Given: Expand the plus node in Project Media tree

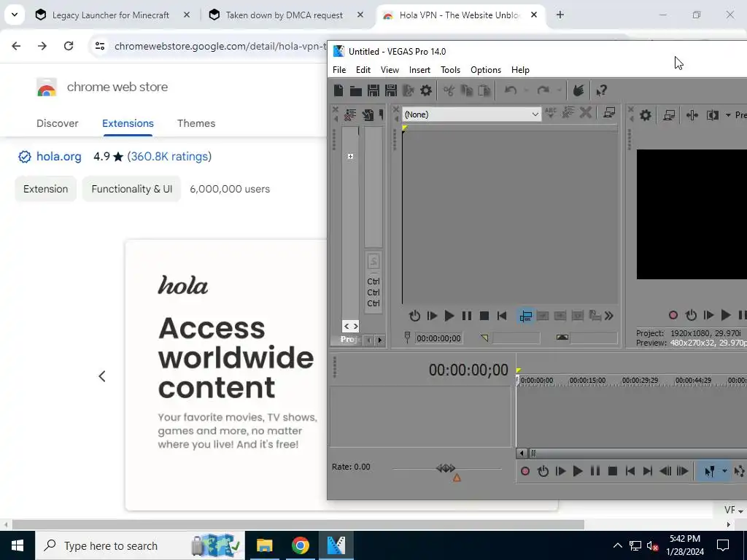Looking at the screenshot, I should (350, 156).
